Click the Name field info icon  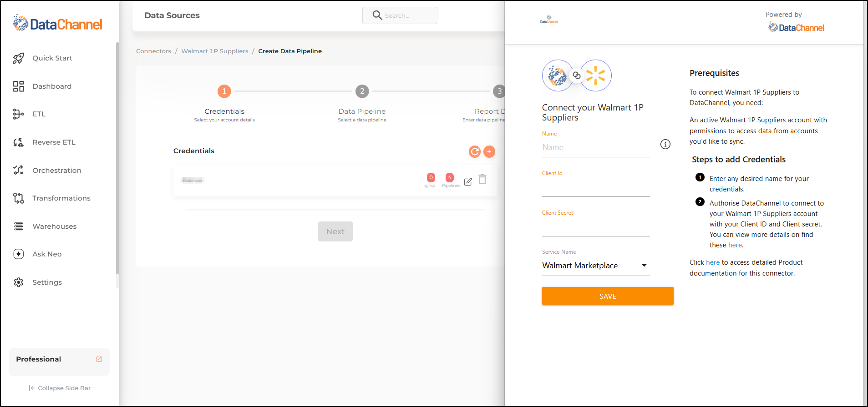665,144
